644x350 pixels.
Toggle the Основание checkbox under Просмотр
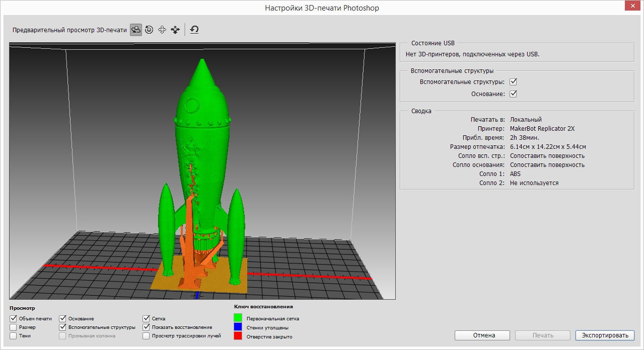(x=63, y=319)
